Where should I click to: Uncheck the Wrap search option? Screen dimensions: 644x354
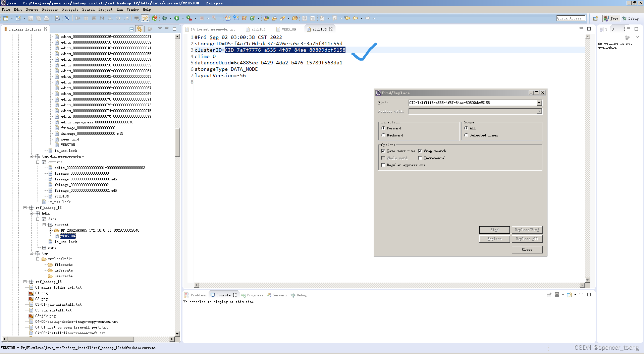[420, 151]
